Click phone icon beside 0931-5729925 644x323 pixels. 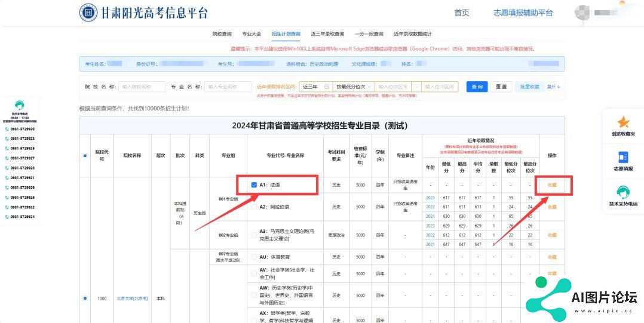point(7,149)
